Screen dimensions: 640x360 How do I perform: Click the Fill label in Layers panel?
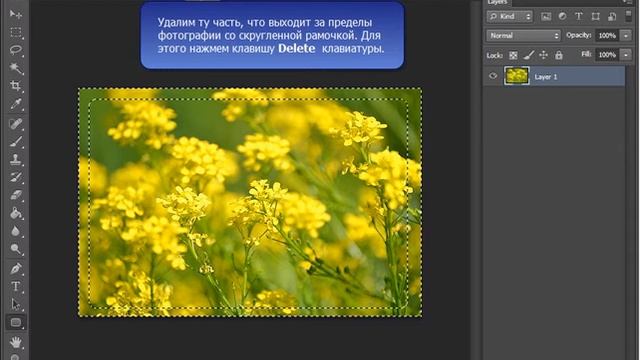click(587, 54)
